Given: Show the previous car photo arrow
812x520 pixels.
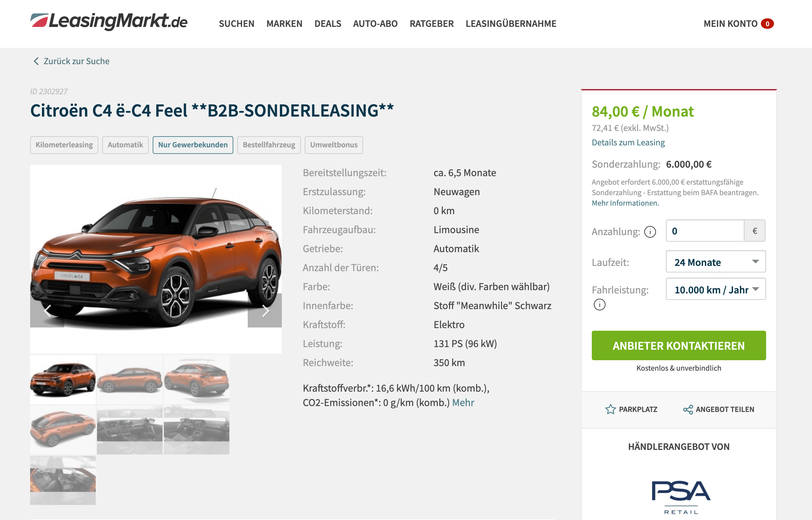Looking at the screenshot, I should pyautogui.click(x=47, y=310).
